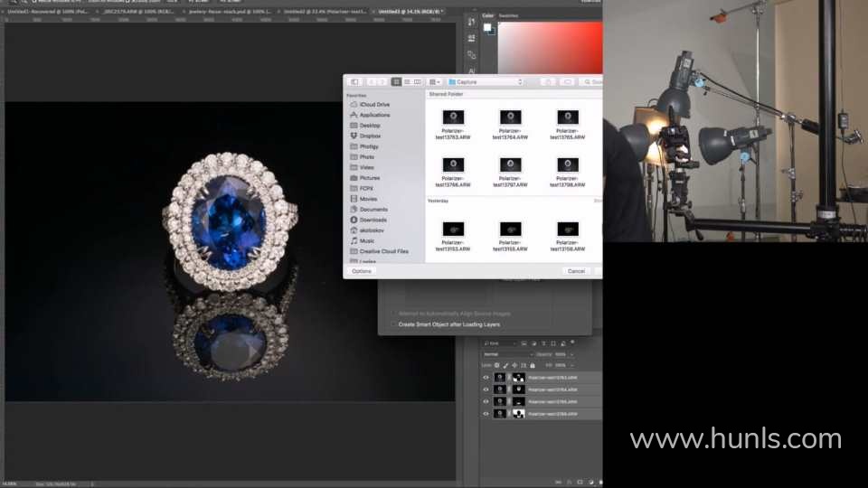Open Dropbox in the Favorites sidebar
Viewport: 868px width, 488px height.
click(370, 136)
